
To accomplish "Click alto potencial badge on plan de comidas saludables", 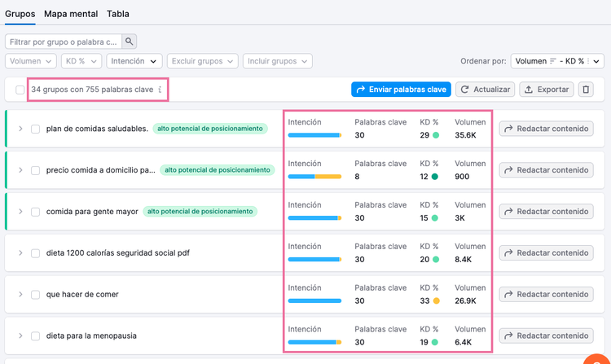I will coord(210,129).
